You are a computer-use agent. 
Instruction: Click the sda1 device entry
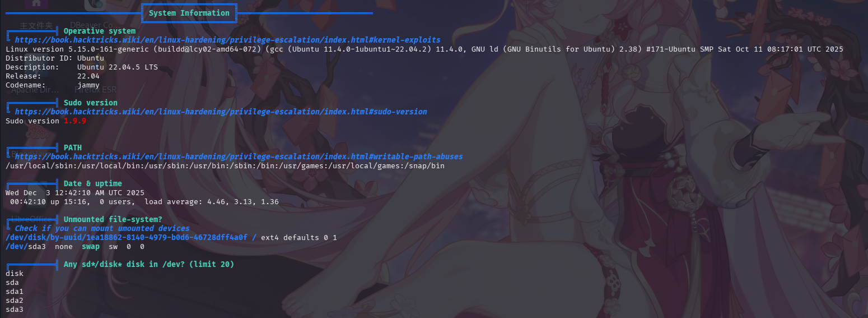(x=15, y=292)
